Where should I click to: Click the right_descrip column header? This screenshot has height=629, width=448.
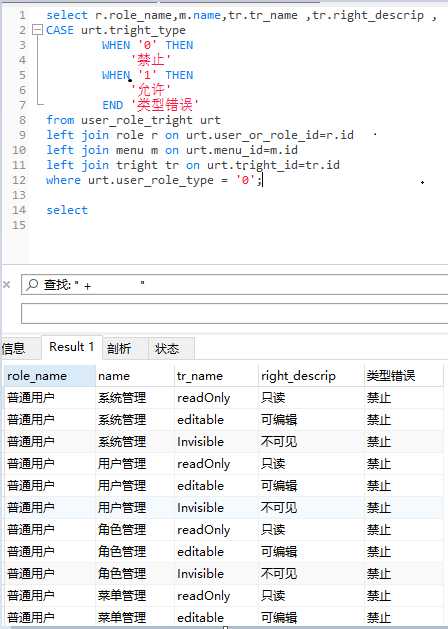pyautogui.click(x=311, y=376)
